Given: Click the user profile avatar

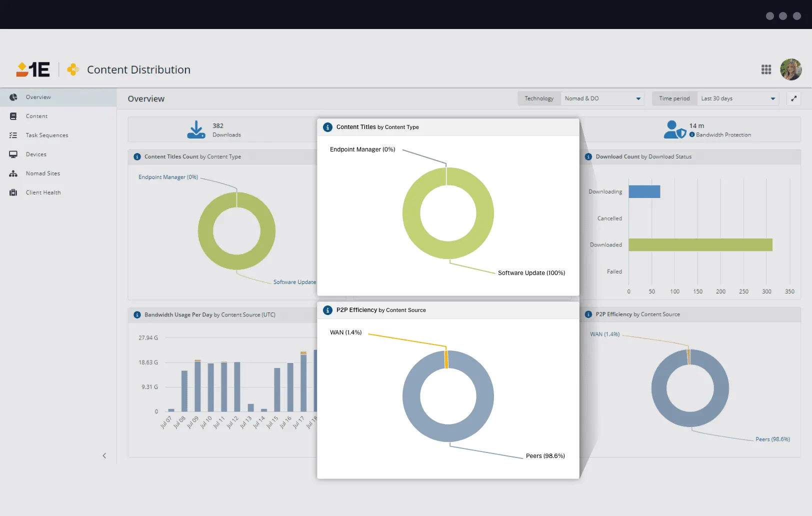Looking at the screenshot, I should coord(790,69).
